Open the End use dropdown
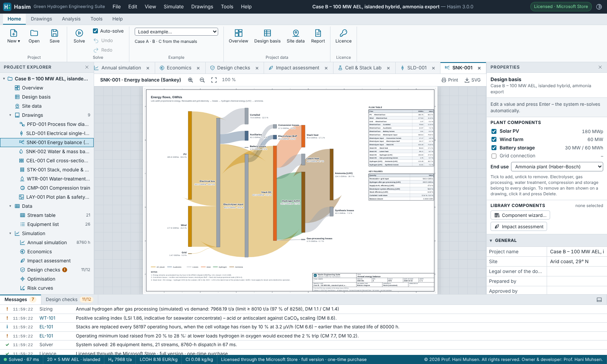Image resolution: width=607 pixels, height=364 pixels. pos(557,167)
